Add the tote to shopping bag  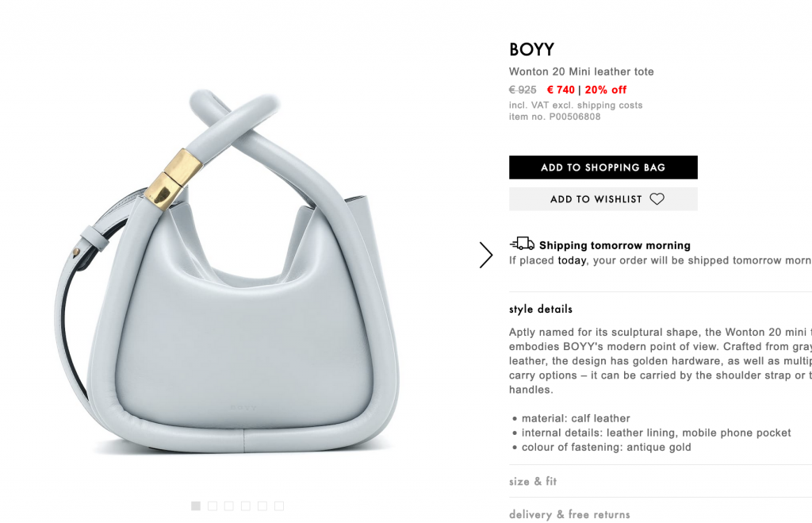[x=603, y=167]
